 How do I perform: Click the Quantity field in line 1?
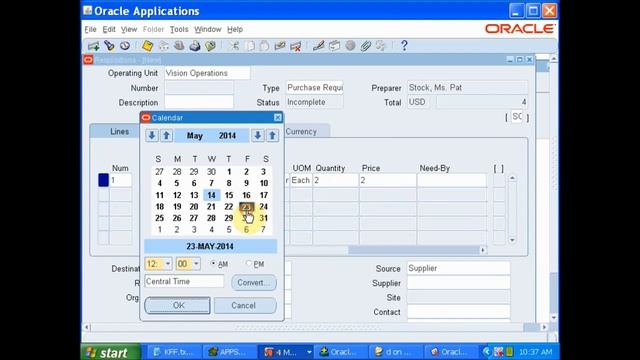pos(336,180)
